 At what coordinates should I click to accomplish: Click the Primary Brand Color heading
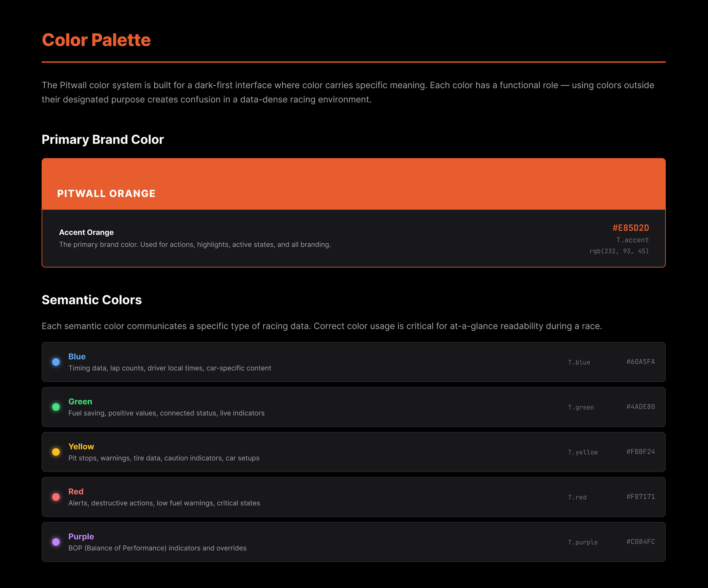click(x=103, y=139)
